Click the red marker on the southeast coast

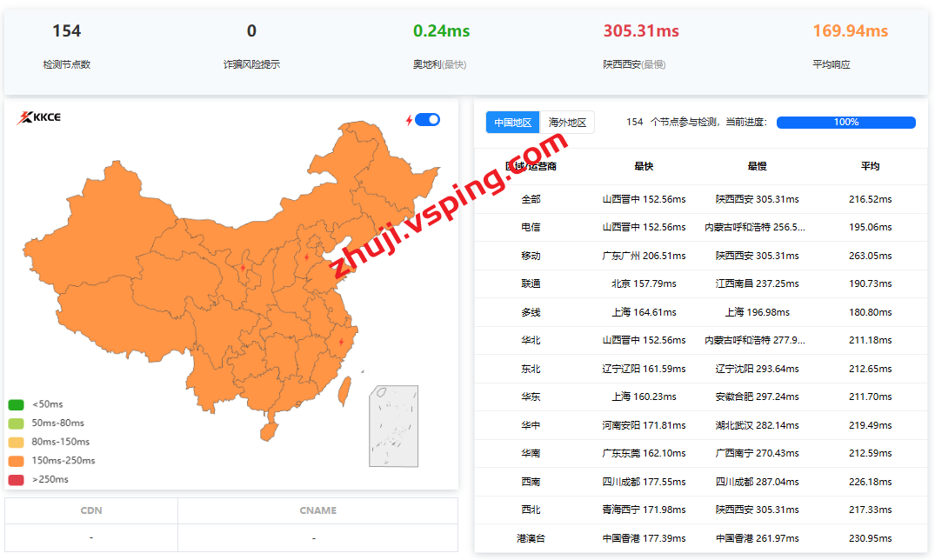(340, 342)
